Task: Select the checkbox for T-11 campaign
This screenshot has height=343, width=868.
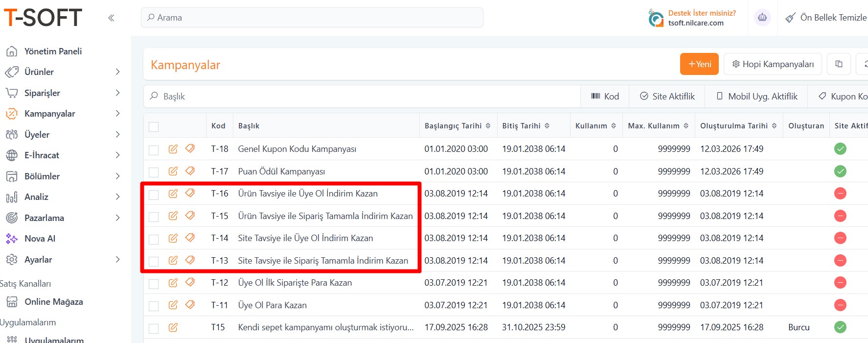Action: (154, 306)
